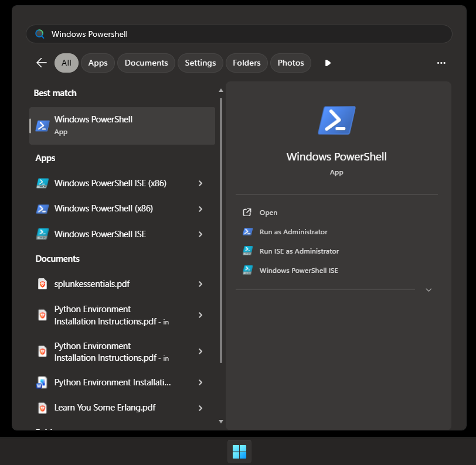Image resolution: width=476 pixels, height=465 pixels.
Task: Expand Learn You Some Erlang.pdf details chevron
Action: click(x=200, y=408)
